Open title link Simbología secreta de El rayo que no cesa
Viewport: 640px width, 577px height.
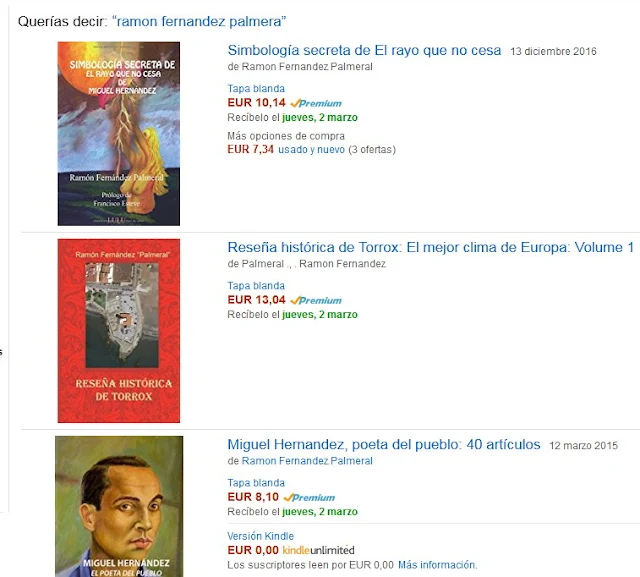click(x=364, y=50)
